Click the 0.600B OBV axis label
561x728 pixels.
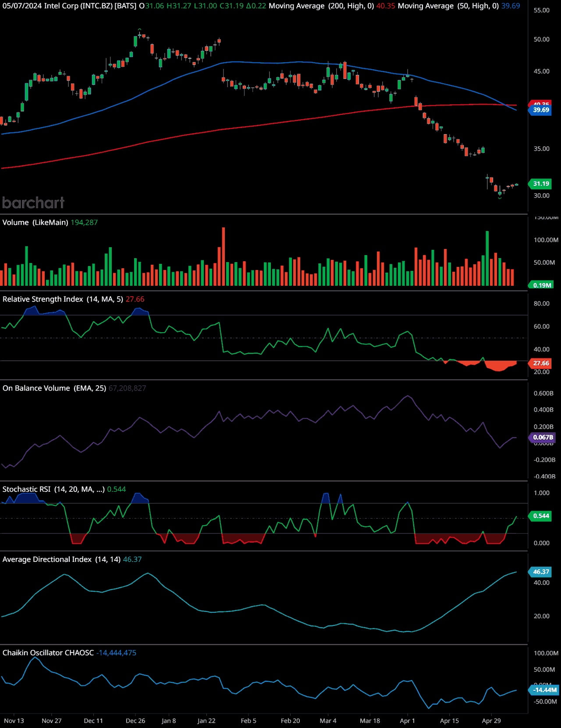point(543,393)
